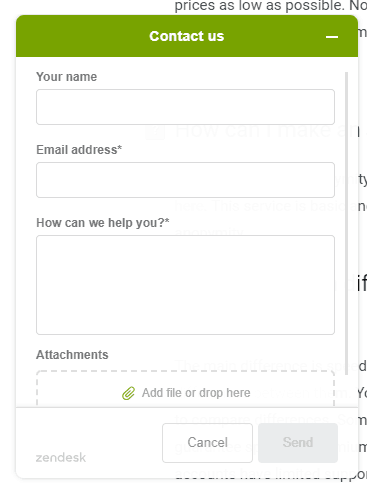Cancel the contact form
367x487 pixels.
click(x=207, y=443)
